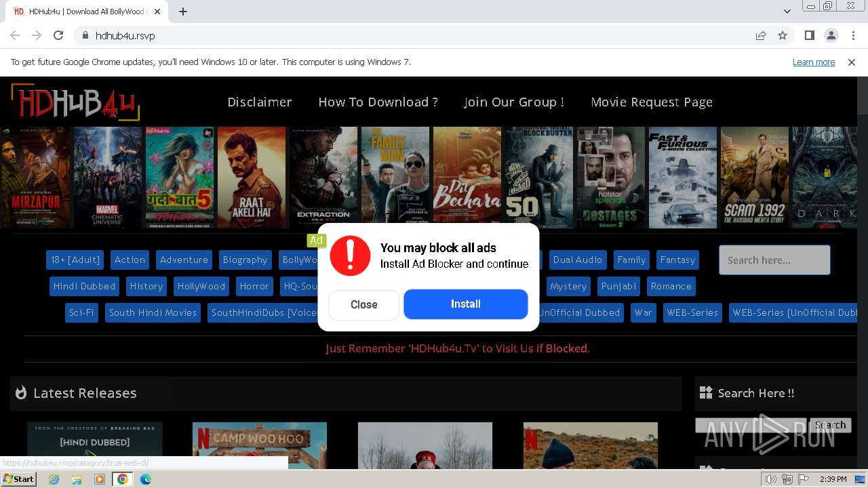Click the Search here... input field

(x=774, y=260)
